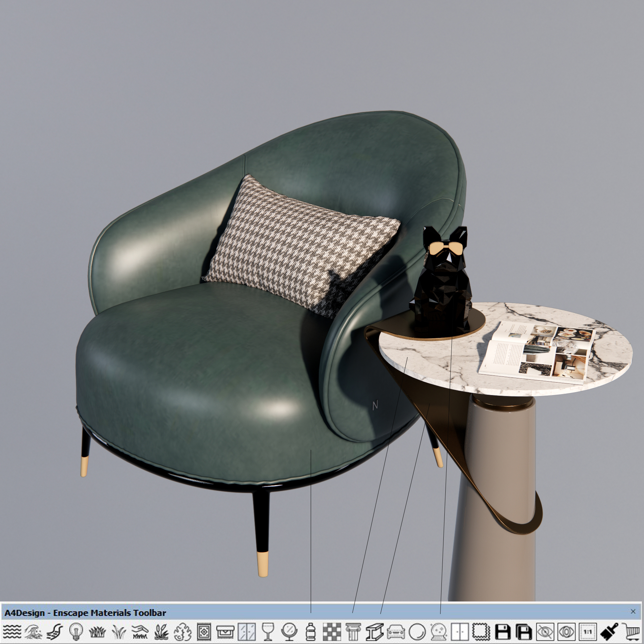Image resolution: width=644 pixels, height=644 pixels.
Task: Apply the steel I-beam metal icon
Action: pos(374,631)
